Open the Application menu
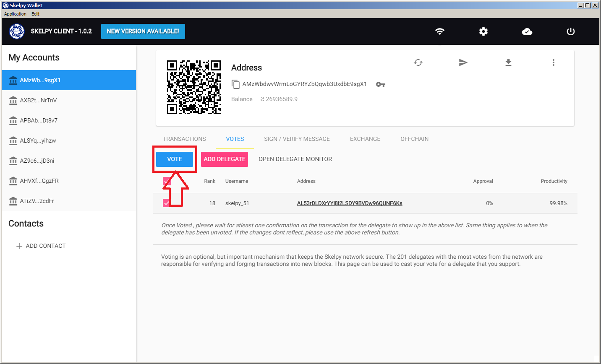This screenshot has width=601, height=364. point(15,14)
